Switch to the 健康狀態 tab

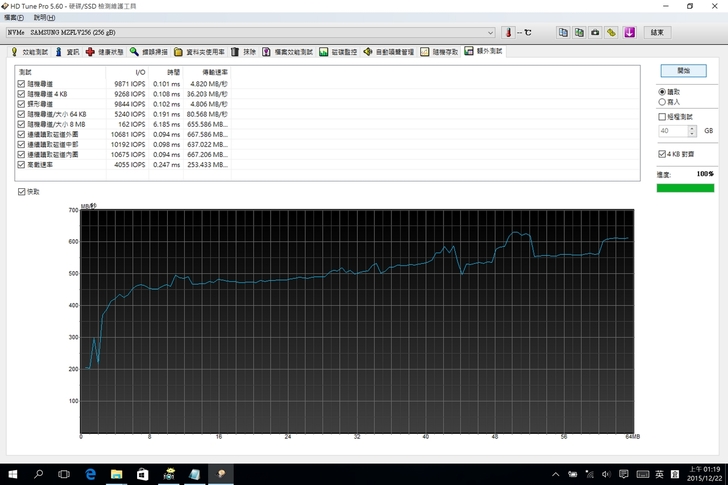coord(104,51)
